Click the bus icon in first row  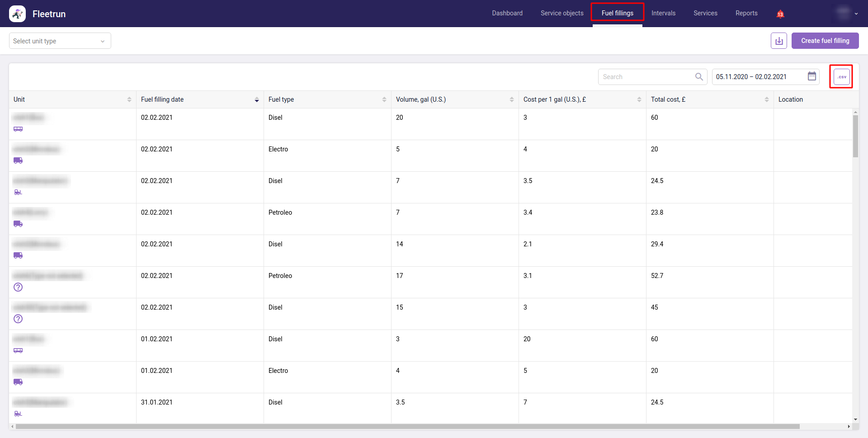click(x=18, y=129)
